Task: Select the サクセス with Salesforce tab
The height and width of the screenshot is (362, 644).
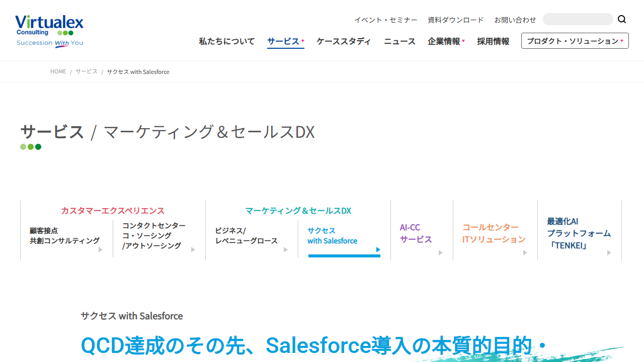Action: click(x=344, y=239)
